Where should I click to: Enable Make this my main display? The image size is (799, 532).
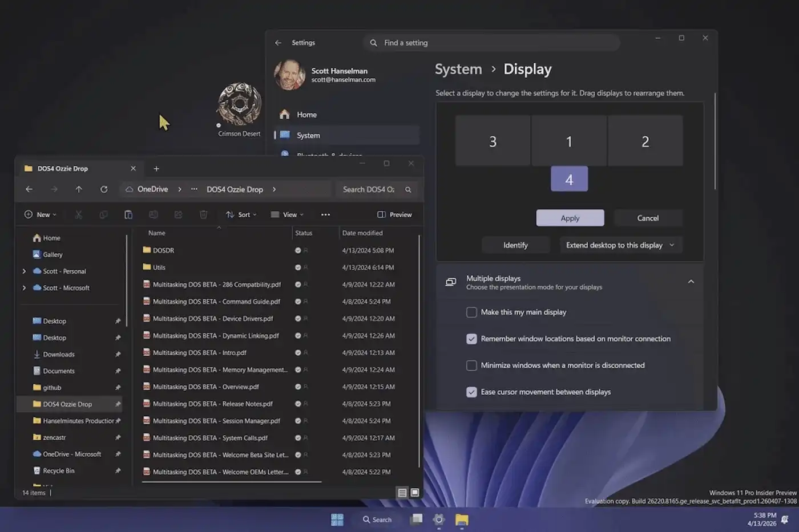click(471, 312)
